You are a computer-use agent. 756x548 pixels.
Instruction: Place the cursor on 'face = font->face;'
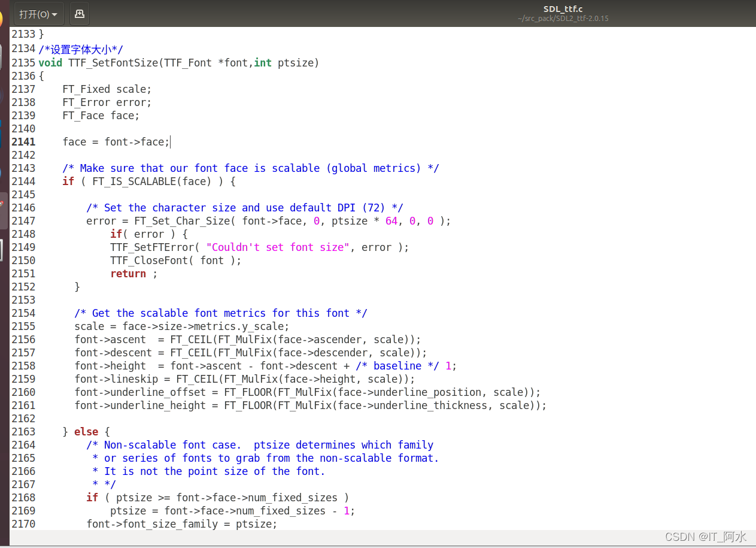[x=116, y=142]
